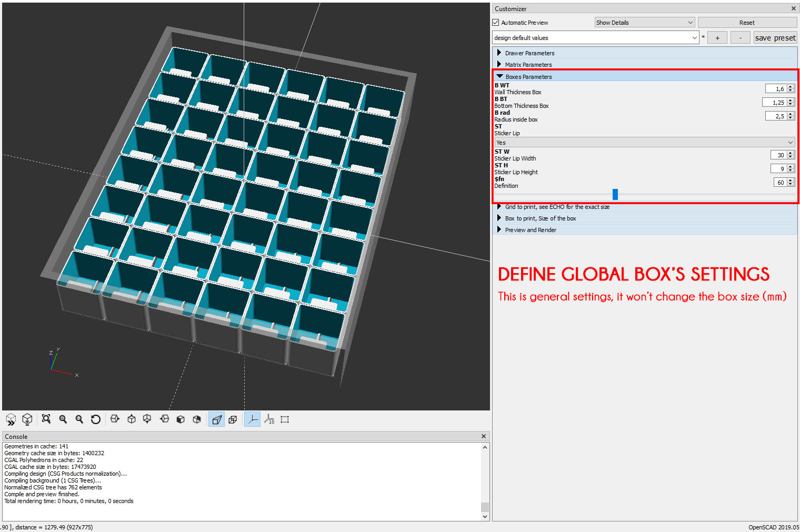Image resolution: width=800 pixels, height=532 pixels.
Task: Click the Wall Thickness Box input field
Action: coord(777,88)
